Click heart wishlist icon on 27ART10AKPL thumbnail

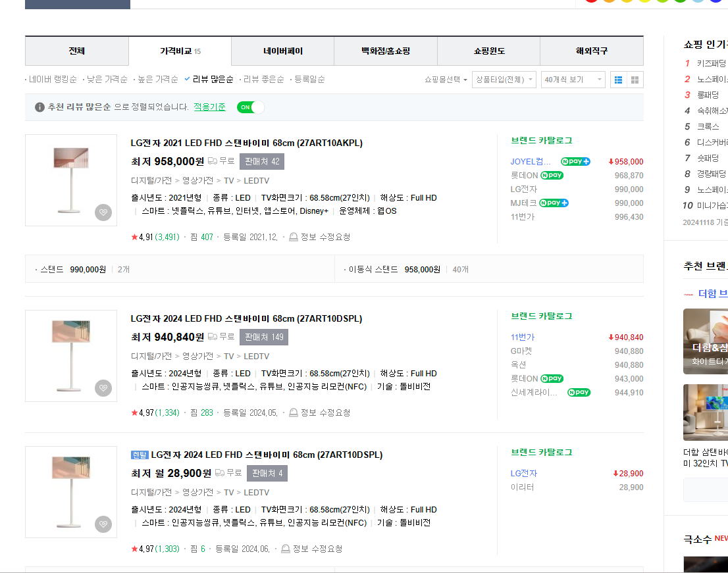click(103, 212)
